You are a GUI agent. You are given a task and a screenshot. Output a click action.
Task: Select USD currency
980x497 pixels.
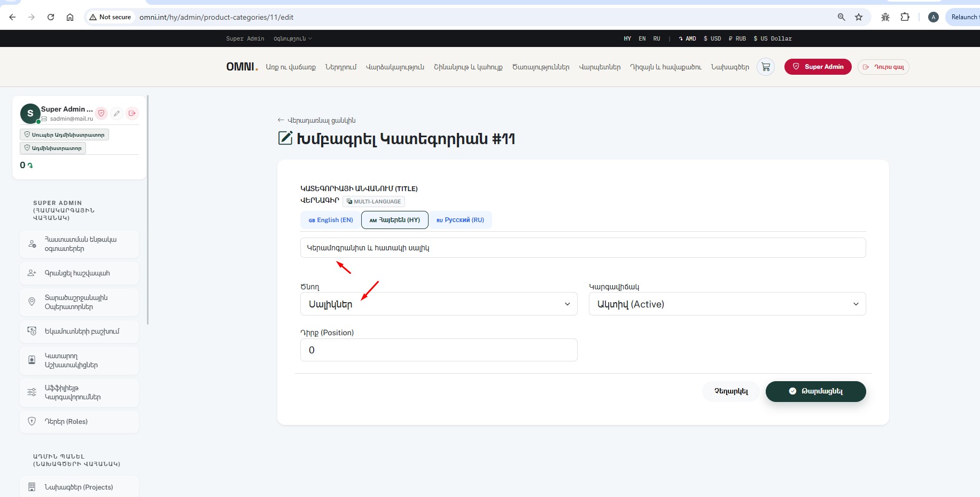[712, 38]
